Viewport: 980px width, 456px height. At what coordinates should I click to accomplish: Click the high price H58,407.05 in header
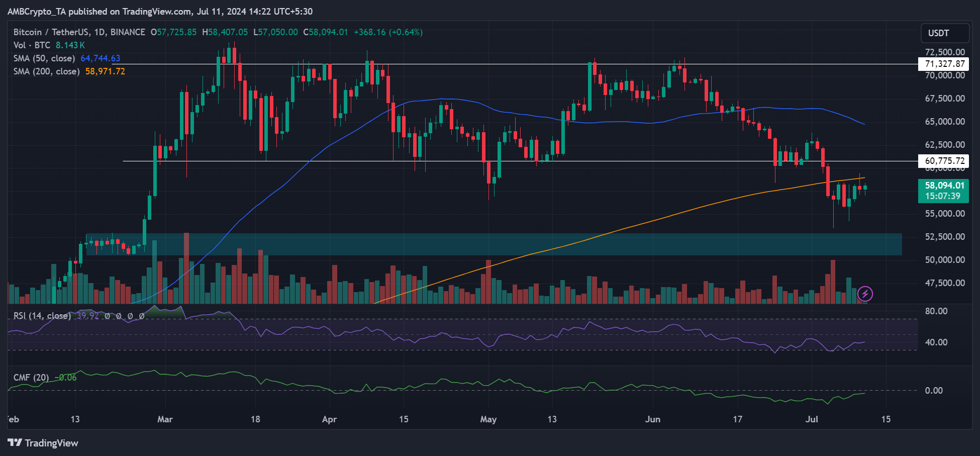click(225, 32)
